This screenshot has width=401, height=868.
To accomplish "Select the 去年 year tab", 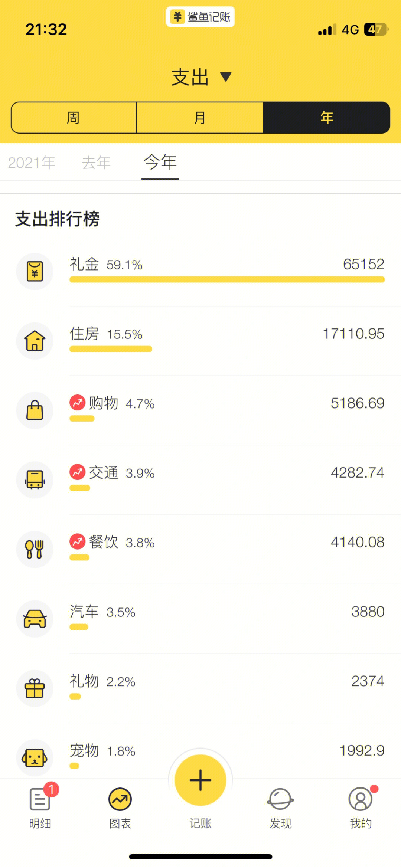I will coord(96,163).
